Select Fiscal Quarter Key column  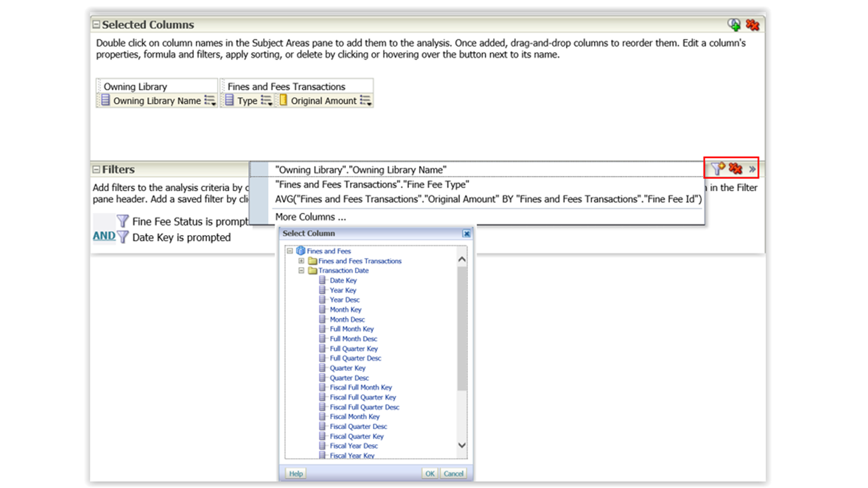[x=357, y=436]
